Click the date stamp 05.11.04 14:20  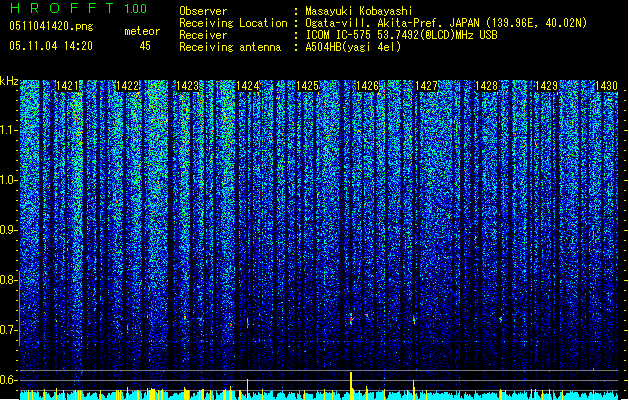(51, 46)
